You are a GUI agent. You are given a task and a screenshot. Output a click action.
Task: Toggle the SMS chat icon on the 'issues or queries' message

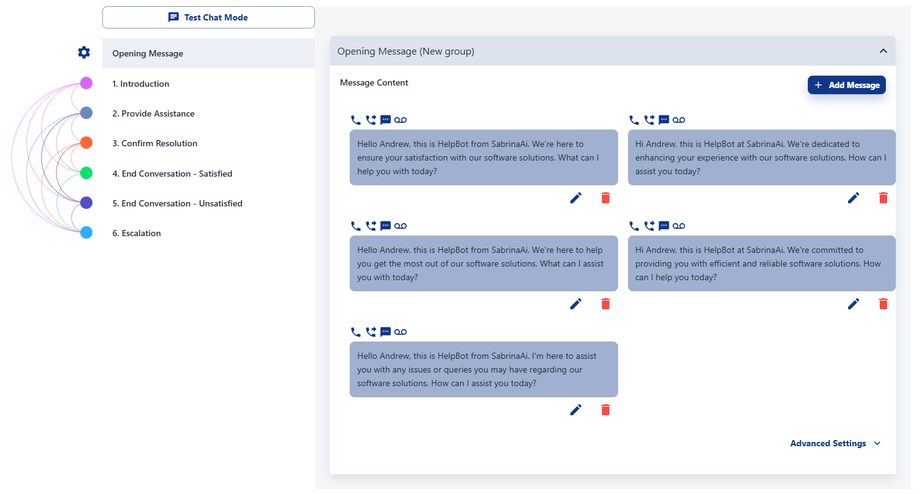click(385, 332)
